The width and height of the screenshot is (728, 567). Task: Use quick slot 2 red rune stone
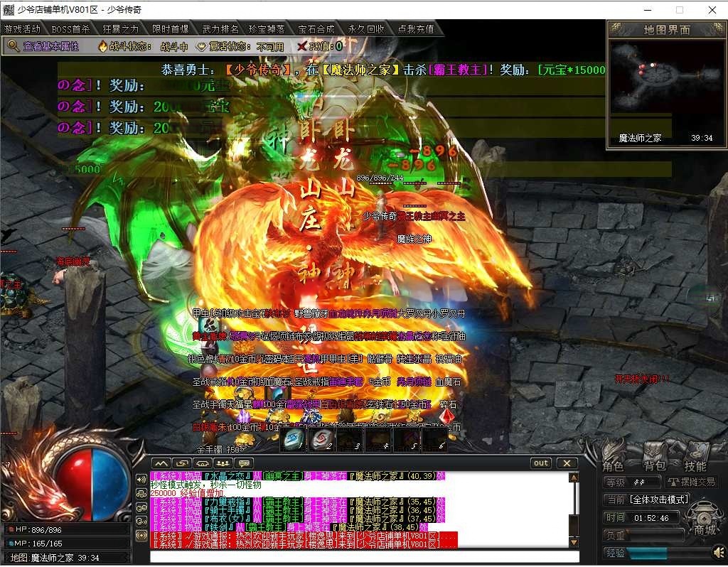[x=322, y=439]
